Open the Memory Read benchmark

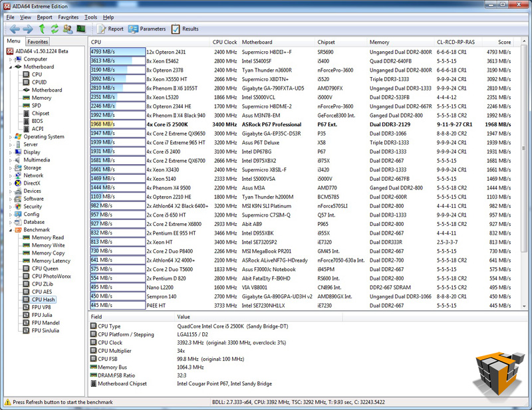coord(48,237)
